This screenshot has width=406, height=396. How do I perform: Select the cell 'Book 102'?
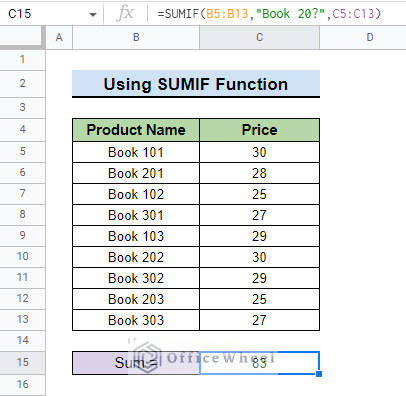point(136,194)
